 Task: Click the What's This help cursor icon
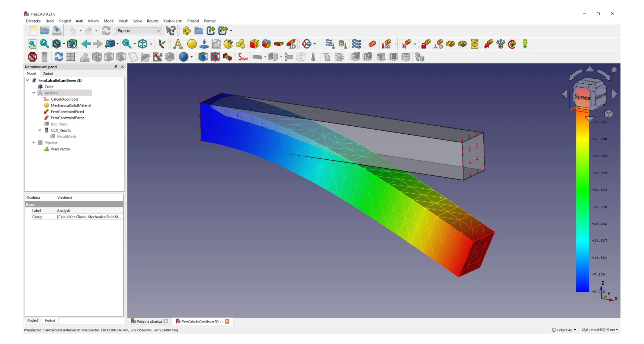click(x=170, y=31)
